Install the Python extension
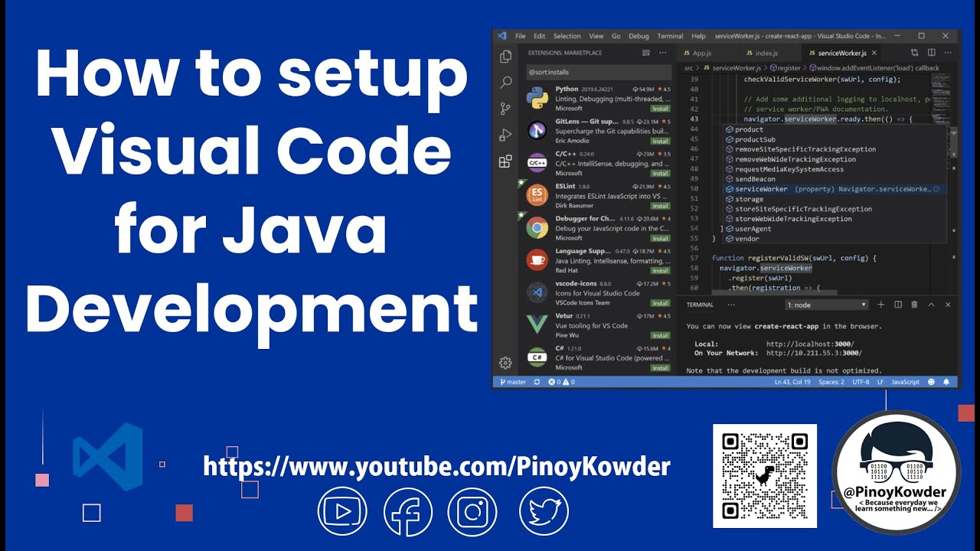980x551 pixels. 660,109
